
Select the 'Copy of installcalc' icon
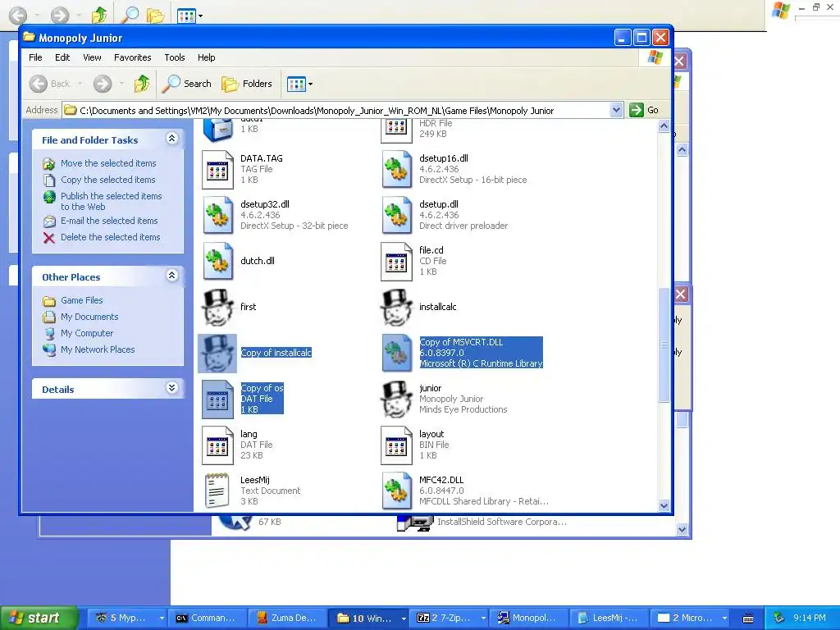tap(217, 354)
